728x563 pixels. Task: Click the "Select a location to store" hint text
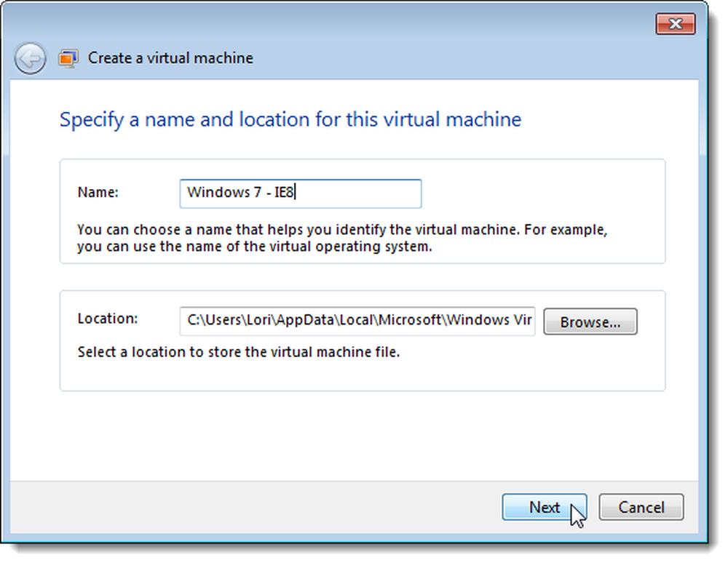(x=239, y=352)
